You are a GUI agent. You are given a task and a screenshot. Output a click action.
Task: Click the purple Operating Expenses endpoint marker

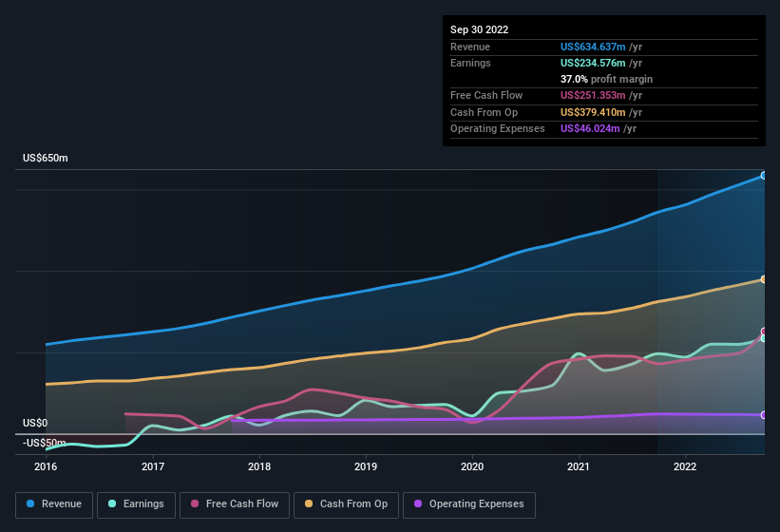(764, 415)
